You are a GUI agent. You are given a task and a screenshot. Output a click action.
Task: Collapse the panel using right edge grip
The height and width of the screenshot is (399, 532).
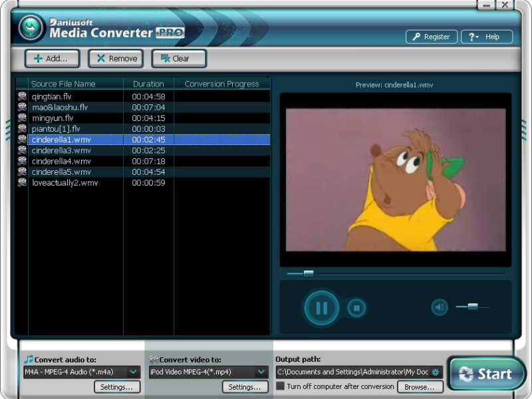524,129
